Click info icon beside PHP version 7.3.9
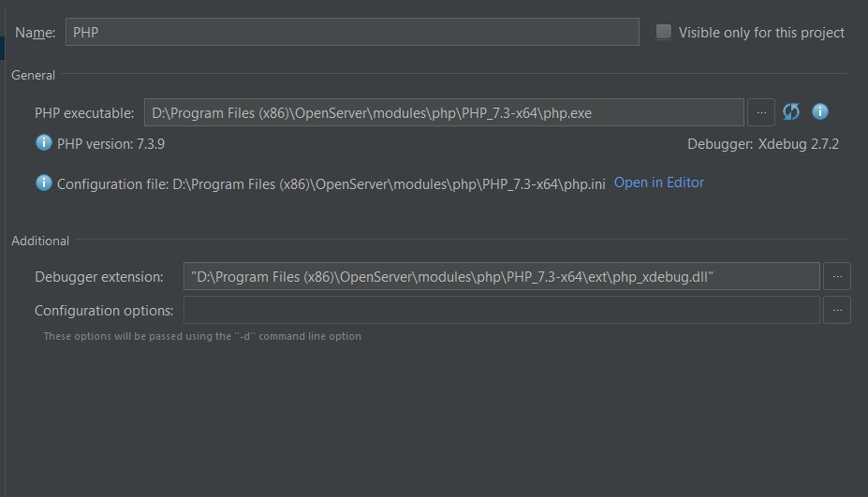868x497 pixels. (44, 143)
